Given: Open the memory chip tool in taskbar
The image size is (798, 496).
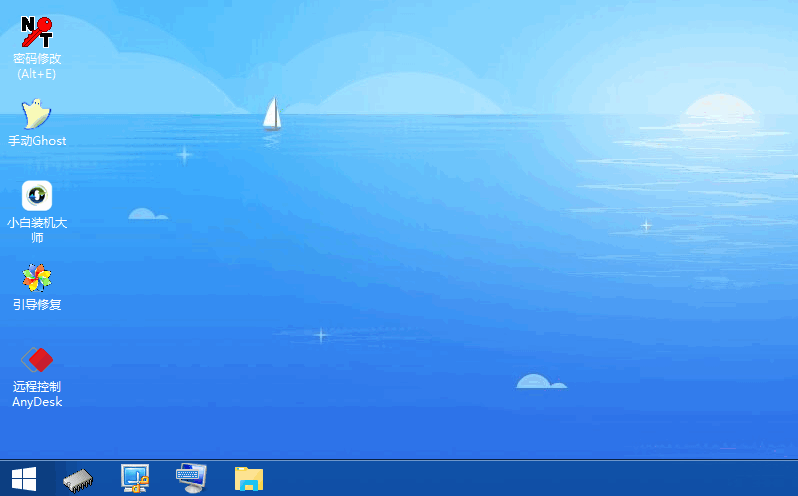Looking at the screenshot, I should [78, 479].
